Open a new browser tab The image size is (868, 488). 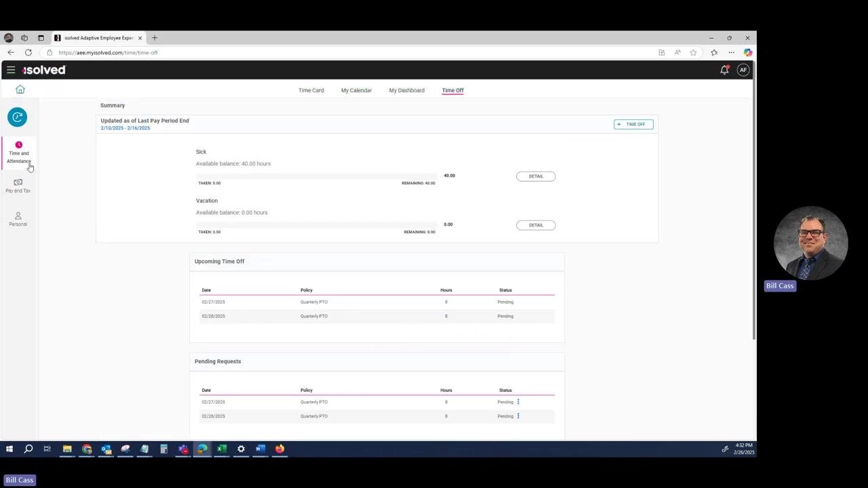click(x=155, y=38)
